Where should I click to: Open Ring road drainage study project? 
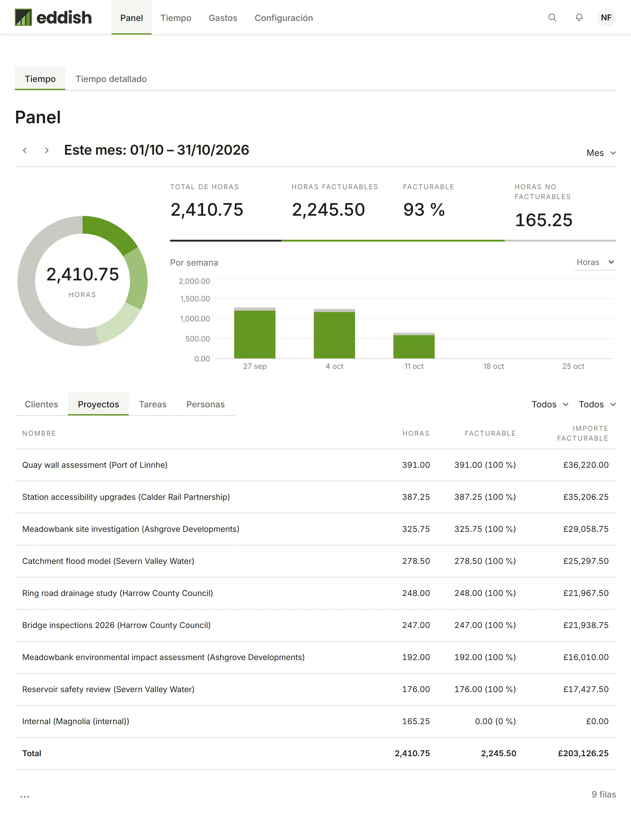point(118,593)
